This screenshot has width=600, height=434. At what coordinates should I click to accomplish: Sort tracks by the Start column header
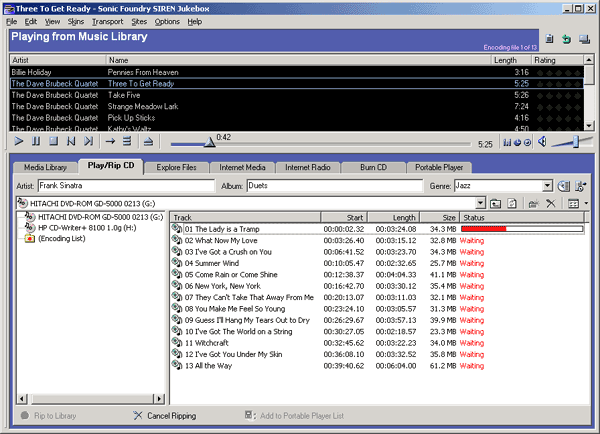coord(344,217)
